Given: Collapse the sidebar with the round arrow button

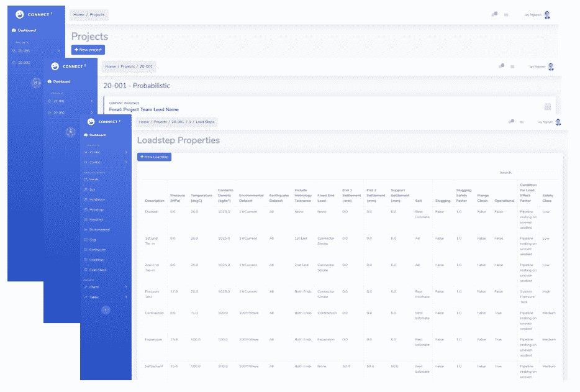Looking at the screenshot, I should point(106,309).
